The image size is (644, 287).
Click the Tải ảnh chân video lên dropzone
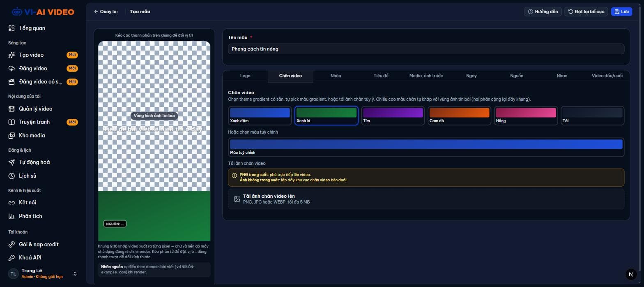point(426,199)
